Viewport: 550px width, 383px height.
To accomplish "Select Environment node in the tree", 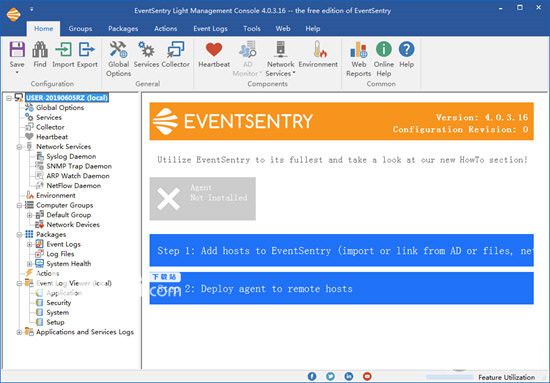I will tap(56, 195).
